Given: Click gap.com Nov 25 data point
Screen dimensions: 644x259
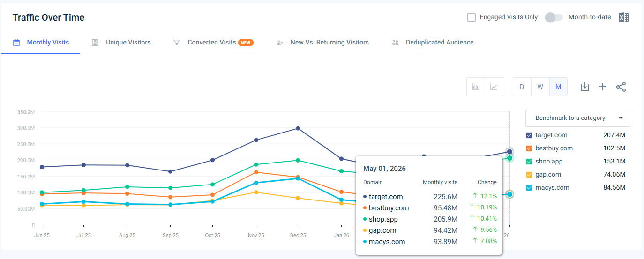Looking at the screenshot, I should (x=256, y=192).
